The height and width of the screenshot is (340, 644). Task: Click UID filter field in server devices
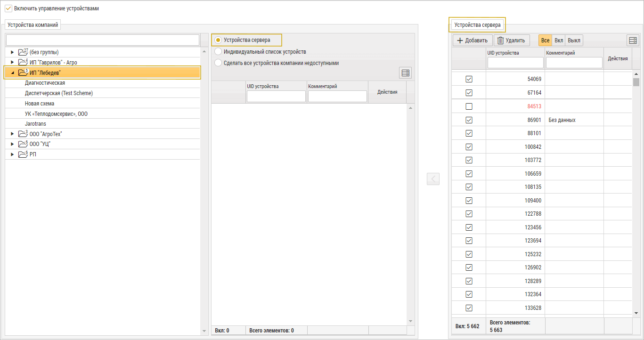coord(515,63)
